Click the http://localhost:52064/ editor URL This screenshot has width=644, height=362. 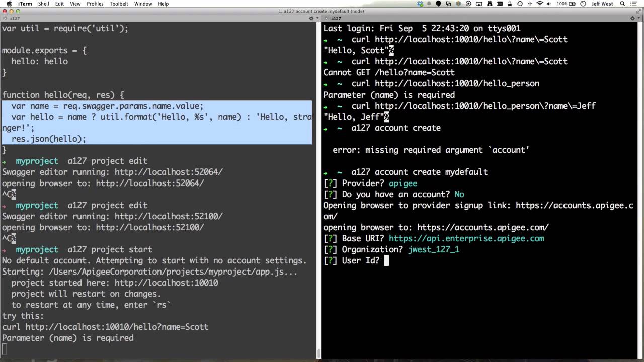(169, 172)
